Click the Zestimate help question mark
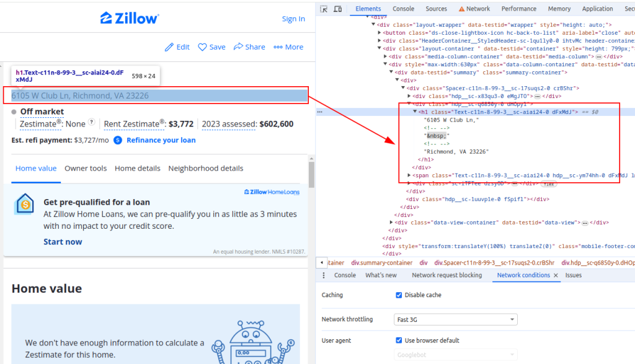This screenshot has height=364, width=635. click(x=92, y=122)
